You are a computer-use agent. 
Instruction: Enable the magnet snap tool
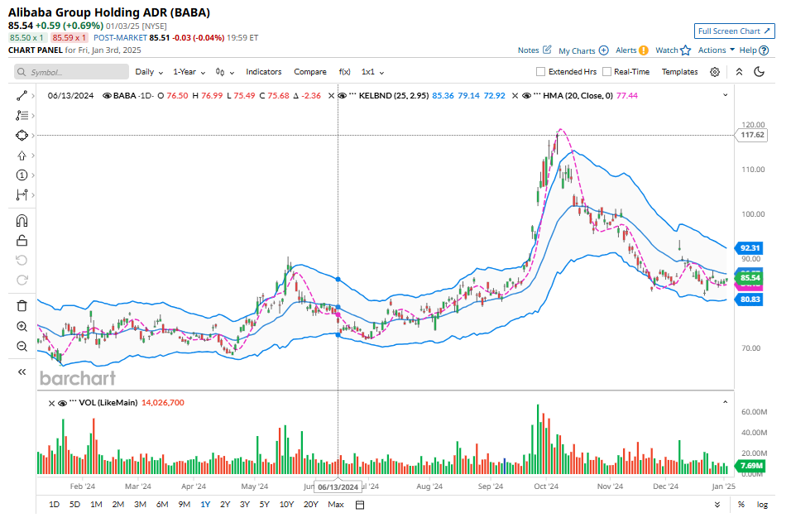(22, 221)
